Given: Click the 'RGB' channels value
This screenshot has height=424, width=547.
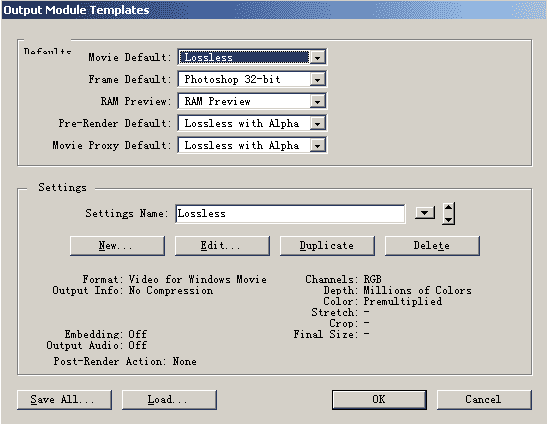Looking at the screenshot, I should 372,279.
